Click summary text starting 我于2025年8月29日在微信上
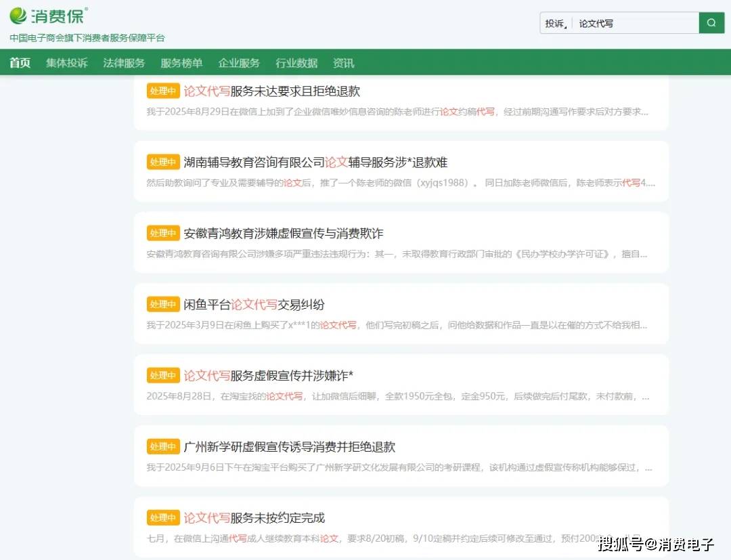The height and width of the screenshot is (560, 731). pyautogui.click(x=397, y=112)
